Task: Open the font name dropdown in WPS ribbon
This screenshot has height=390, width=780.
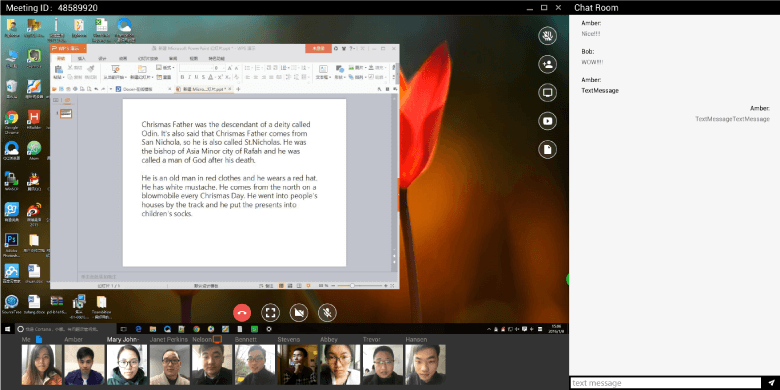Action: click(x=197, y=68)
